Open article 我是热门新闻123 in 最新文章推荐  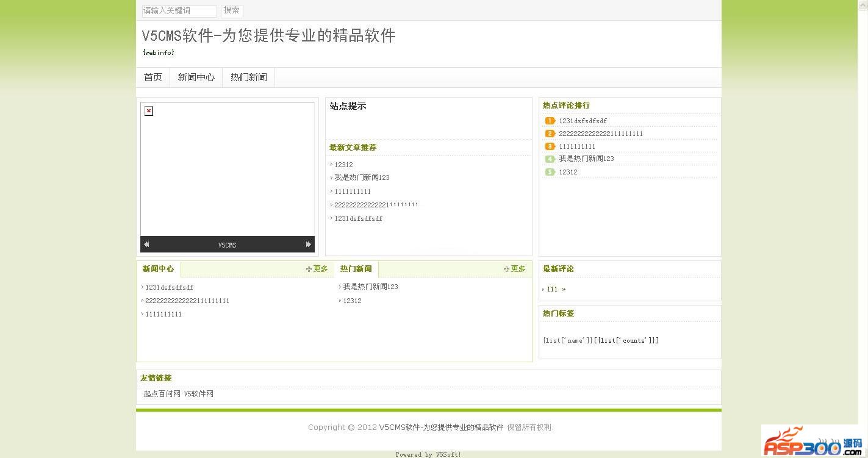[x=362, y=177]
